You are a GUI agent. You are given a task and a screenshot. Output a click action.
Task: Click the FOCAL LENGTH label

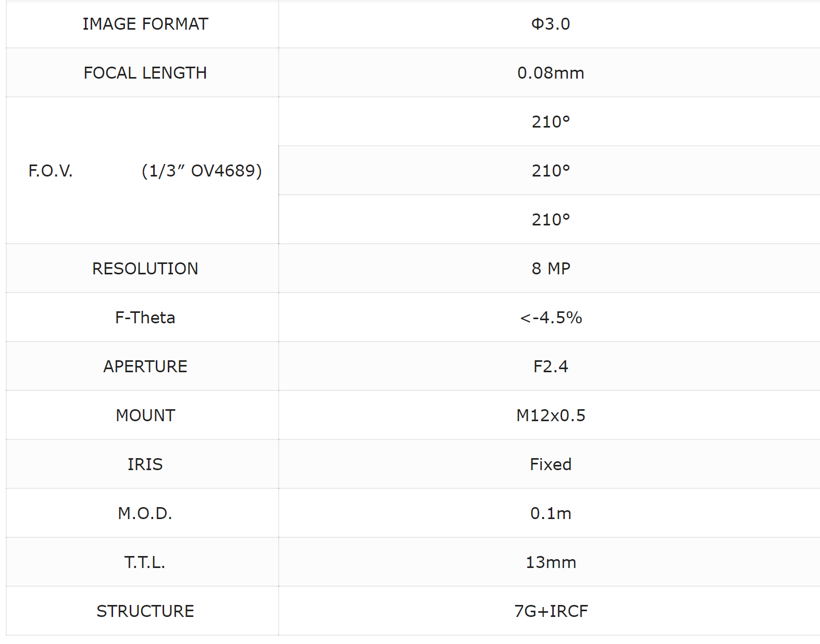point(145,73)
